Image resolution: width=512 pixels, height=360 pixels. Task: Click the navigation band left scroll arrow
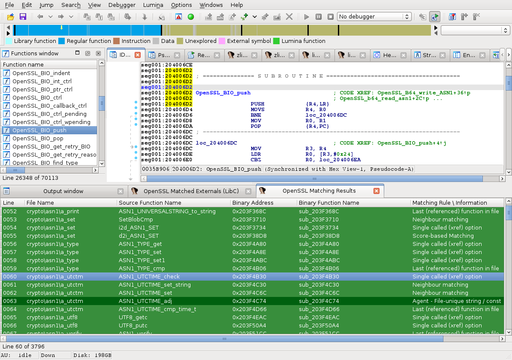point(8,28)
